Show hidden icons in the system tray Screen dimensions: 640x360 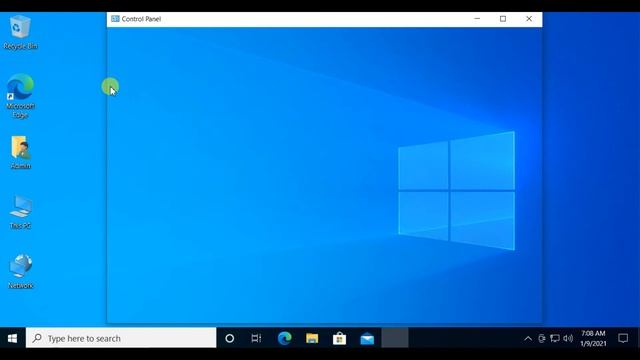click(528, 338)
